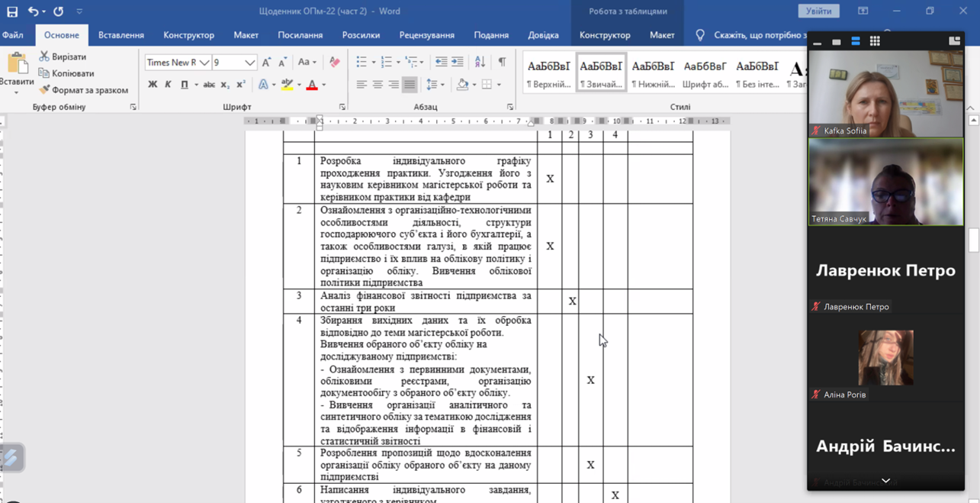Image resolution: width=980 pixels, height=503 pixels.
Task: Click the Увійти sign-in button
Action: click(818, 11)
